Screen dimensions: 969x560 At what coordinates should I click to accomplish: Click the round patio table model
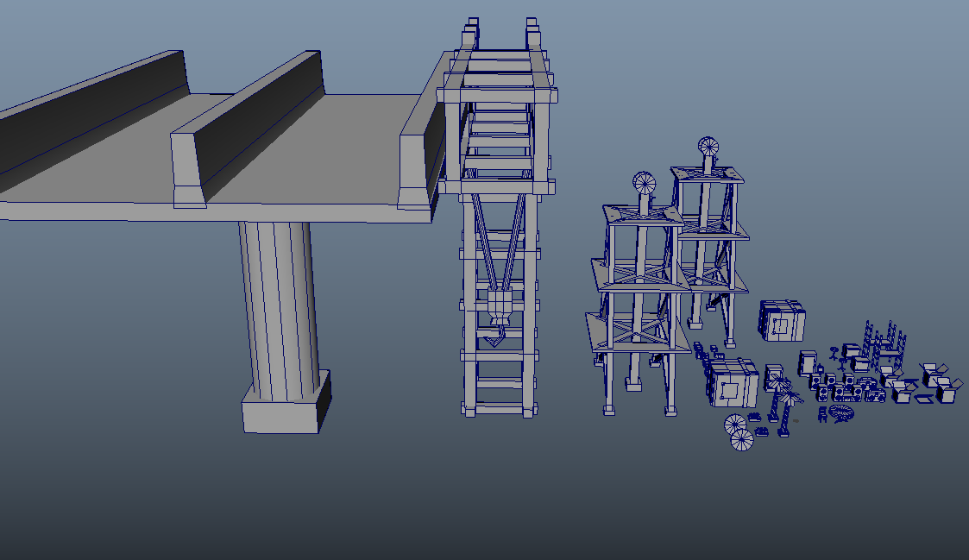click(x=841, y=412)
